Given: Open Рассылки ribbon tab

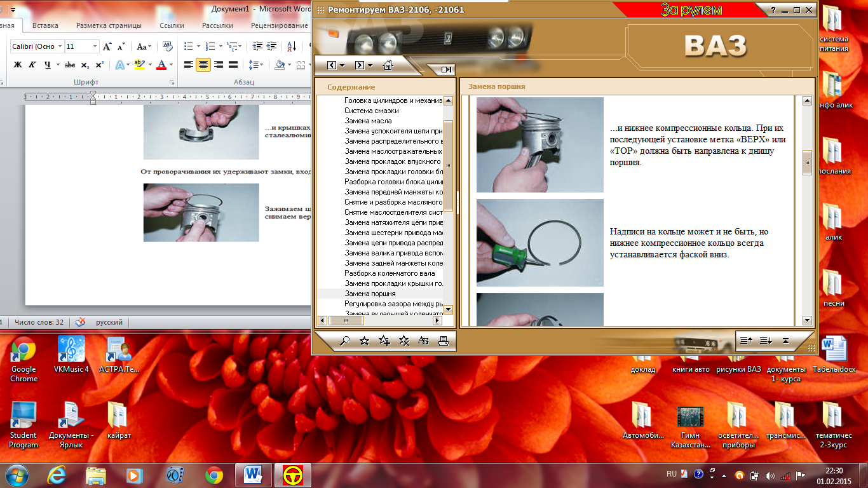Looking at the screenshot, I should click(x=217, y=25).
